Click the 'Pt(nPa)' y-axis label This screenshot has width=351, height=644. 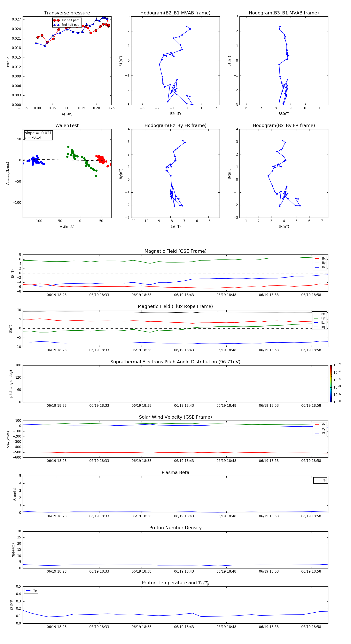(x=8, y=61)
